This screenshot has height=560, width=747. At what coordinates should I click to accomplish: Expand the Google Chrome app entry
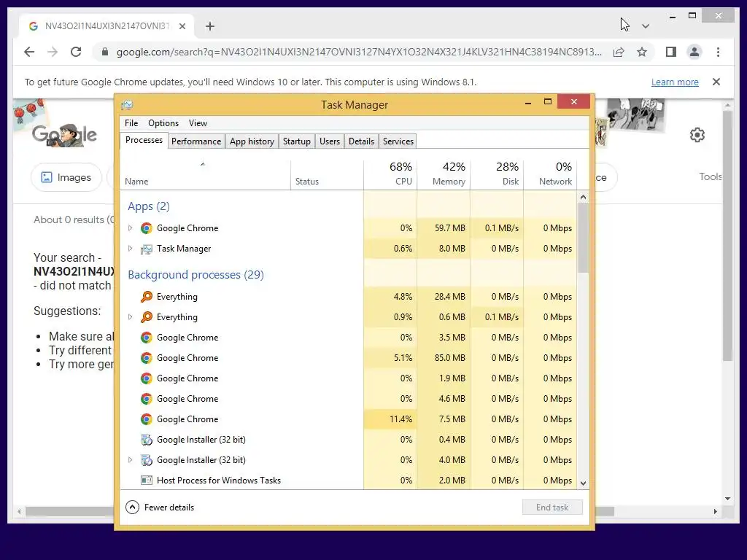130,228
